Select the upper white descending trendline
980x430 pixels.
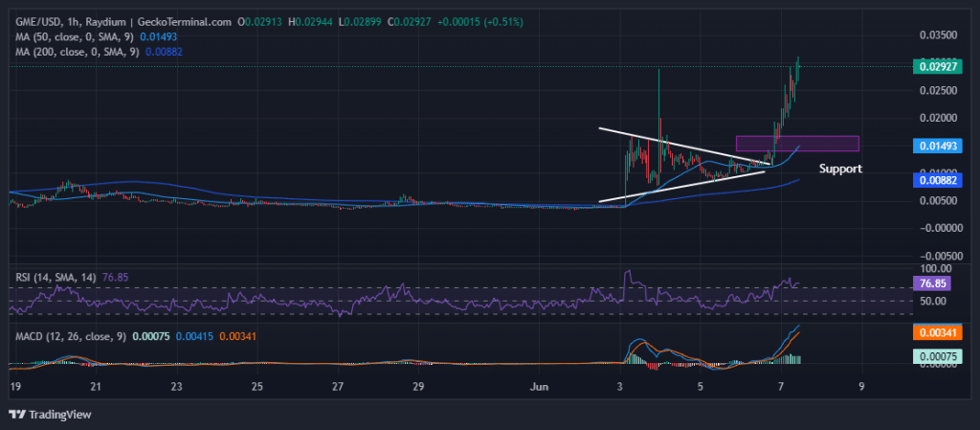tap(684, 146)
